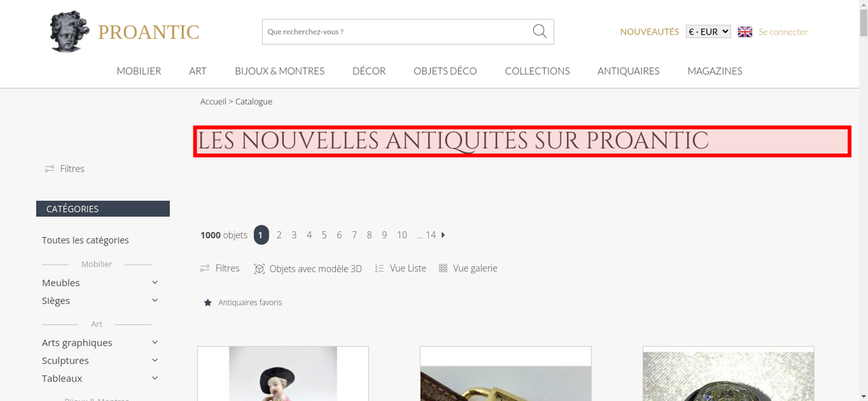The width and height of the screenshot is (868, 401).
Task: Go to next page using the arrow
Action: [x=443, y=235]
